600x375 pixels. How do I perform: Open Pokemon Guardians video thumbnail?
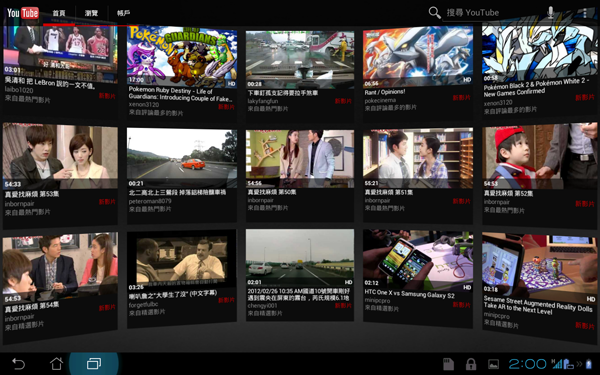pos(182,57)
